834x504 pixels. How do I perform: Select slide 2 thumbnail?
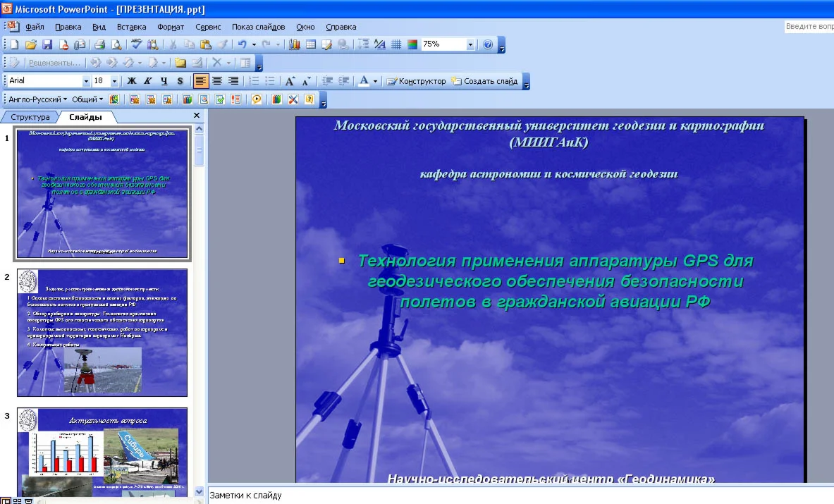coord(102,332)
